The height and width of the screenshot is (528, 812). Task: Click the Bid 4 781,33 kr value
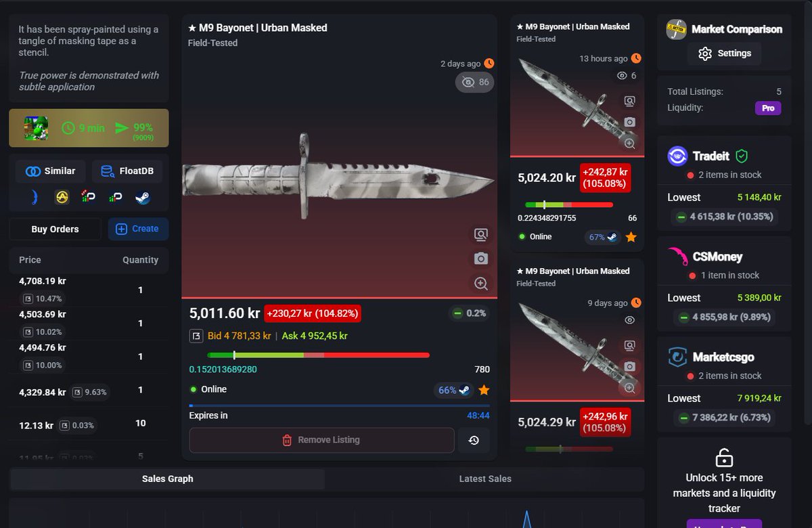coord(239,336)
